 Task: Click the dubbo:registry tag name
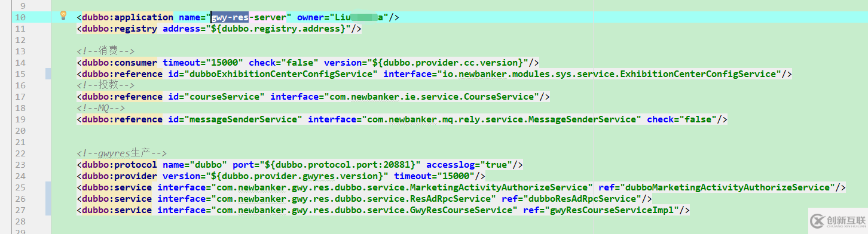point(120,29)
